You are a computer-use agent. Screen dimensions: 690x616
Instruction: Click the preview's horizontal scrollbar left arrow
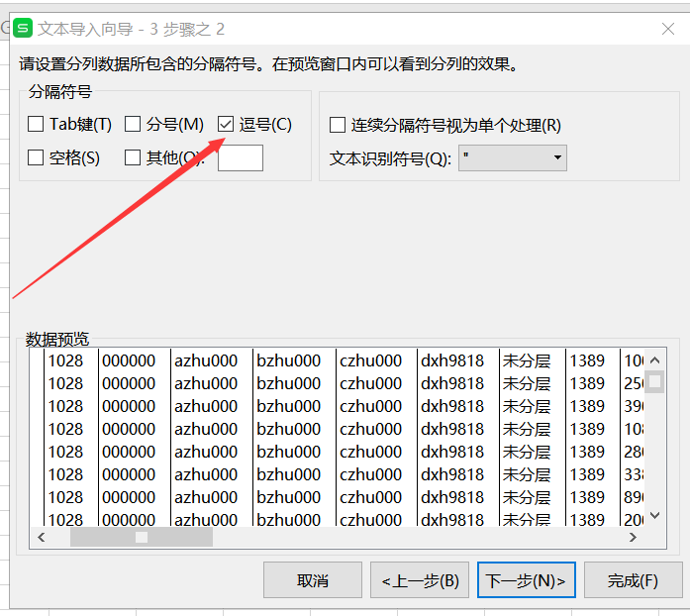coord(42,537)
